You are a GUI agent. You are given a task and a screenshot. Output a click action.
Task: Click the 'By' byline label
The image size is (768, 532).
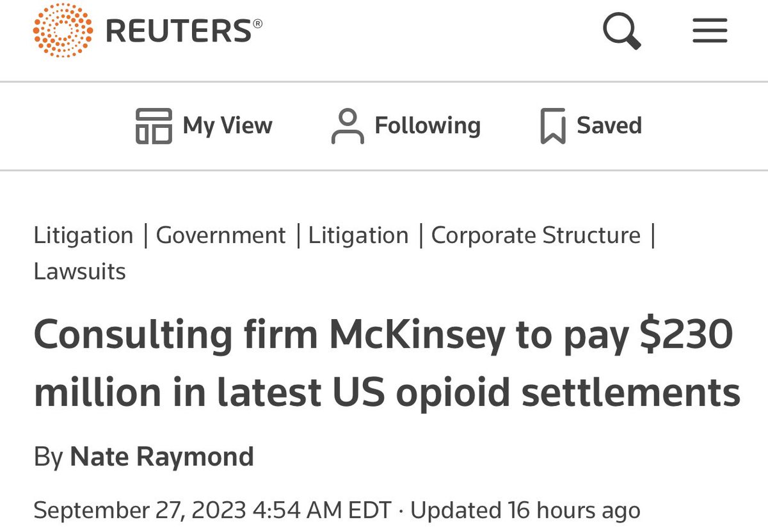click(49, 457)
